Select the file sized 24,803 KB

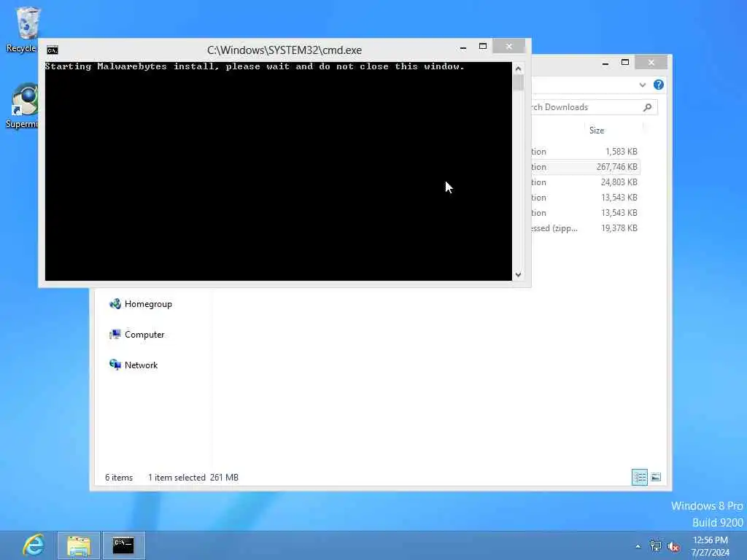click(586, 182)
